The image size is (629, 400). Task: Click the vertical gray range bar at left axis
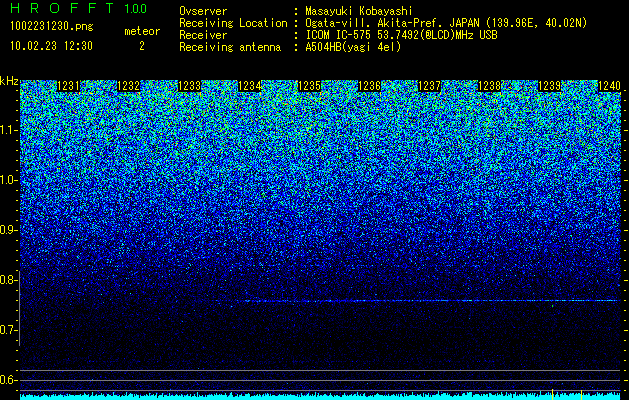coord(20,308)
